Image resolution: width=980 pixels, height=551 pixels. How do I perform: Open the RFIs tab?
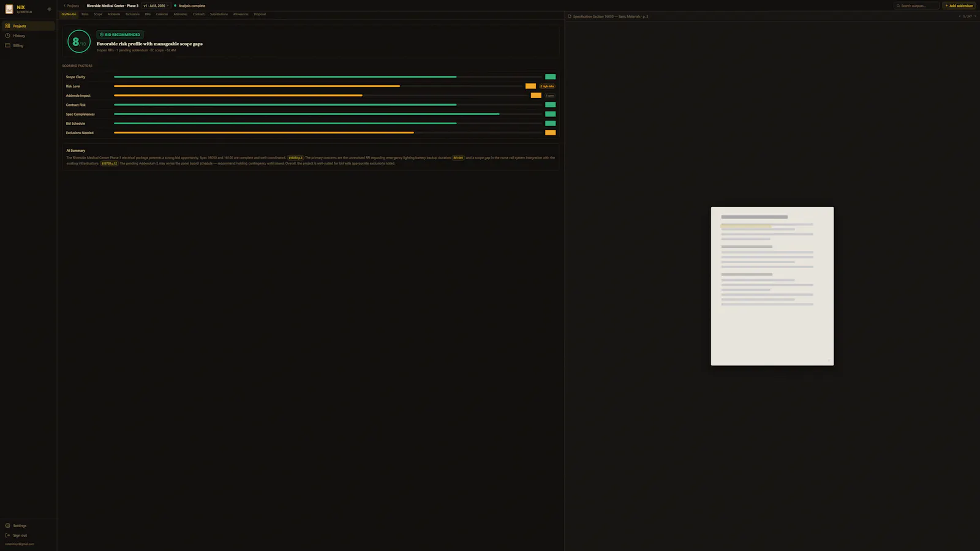coord(148,14)
